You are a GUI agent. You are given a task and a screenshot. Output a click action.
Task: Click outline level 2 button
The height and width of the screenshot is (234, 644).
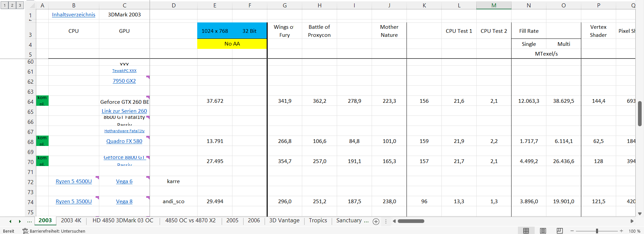click(x=12, y=5)
